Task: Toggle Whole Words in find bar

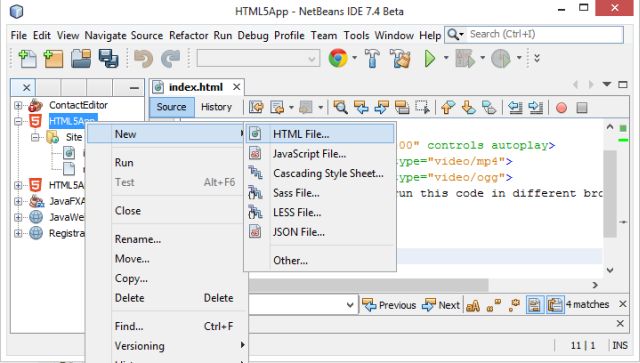Action: [493, 305]
